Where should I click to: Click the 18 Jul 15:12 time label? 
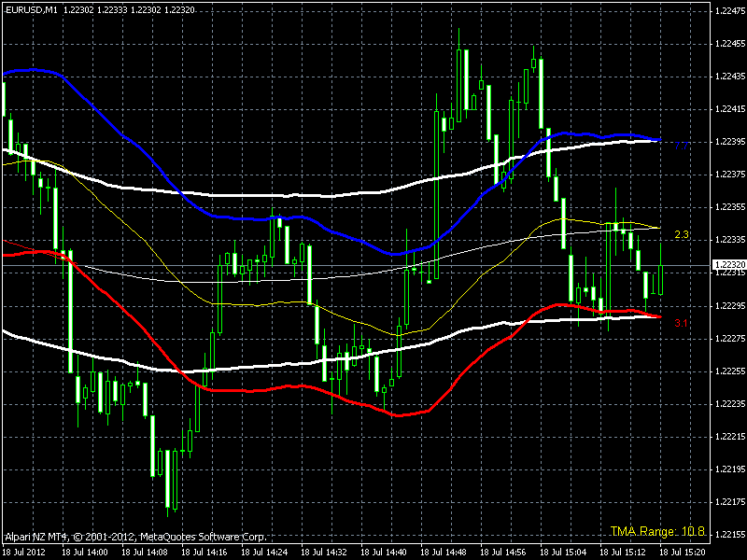623,553
